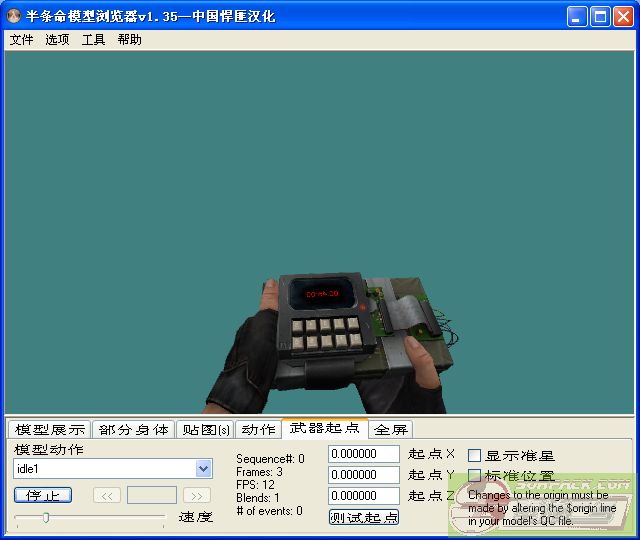
Task: Minimize the model viewer window
Action: point(577,17)
